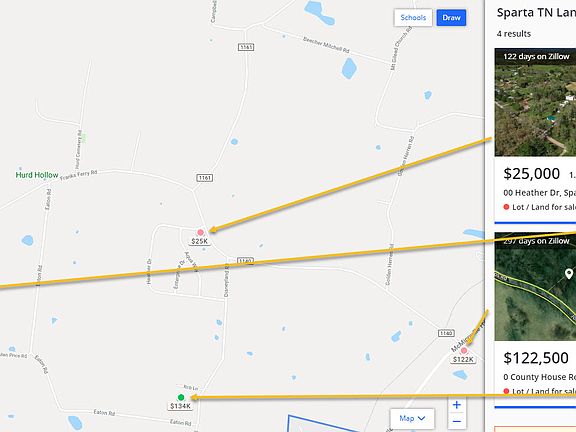
Task: Expand map view options chevron
Action: coord(422,418)
